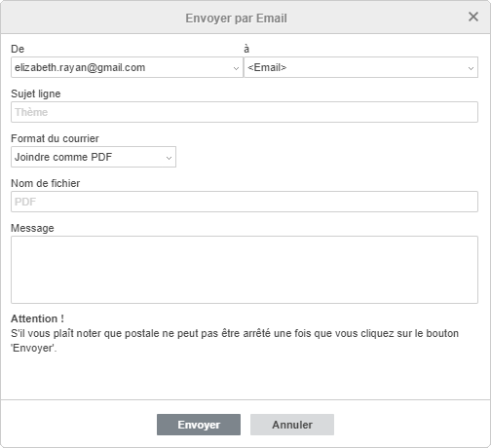Viewport: 491px width, 448px height.
Task: Click the Sujet ligne Thème field
Action: click(245, 112)
